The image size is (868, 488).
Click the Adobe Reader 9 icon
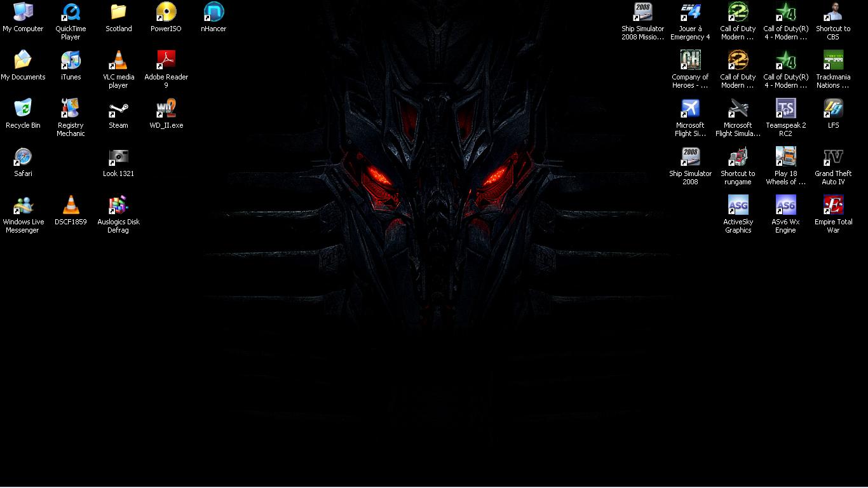coord(166,60)
